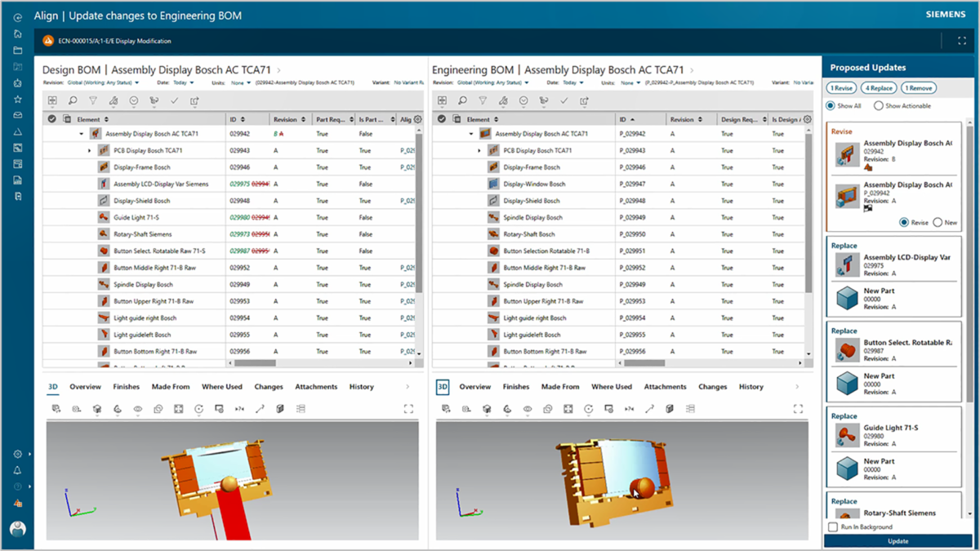
Task: Click the ECN-000015 change notice icon
Action: tap(48, 41)
